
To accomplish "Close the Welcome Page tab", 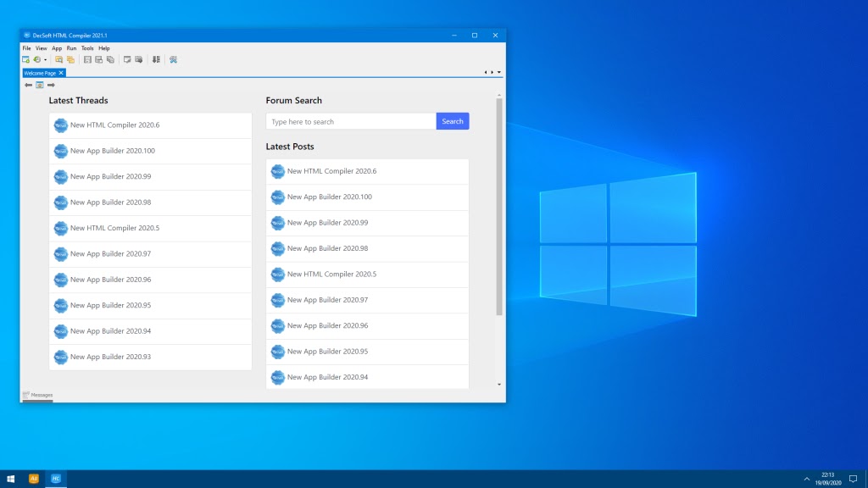I will 61,73.
